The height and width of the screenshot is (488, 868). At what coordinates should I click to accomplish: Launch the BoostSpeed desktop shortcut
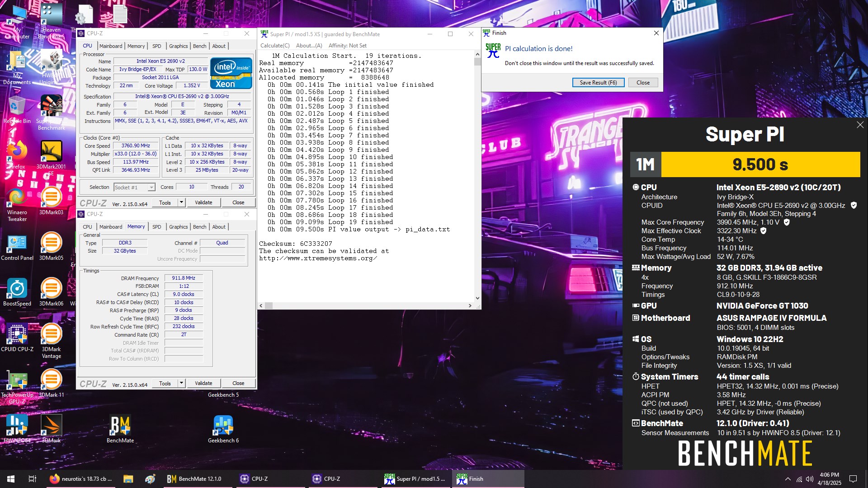[x=17, y=292]
